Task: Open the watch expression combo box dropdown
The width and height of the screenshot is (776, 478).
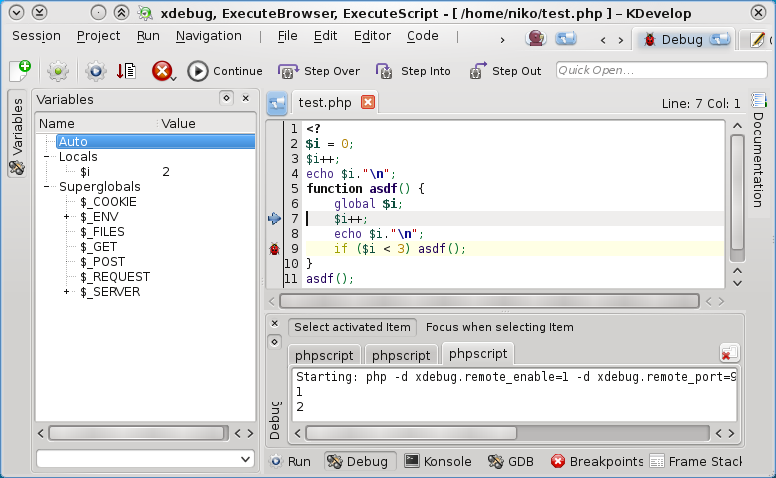Action: pyautogui.click(x=245, y=459)
